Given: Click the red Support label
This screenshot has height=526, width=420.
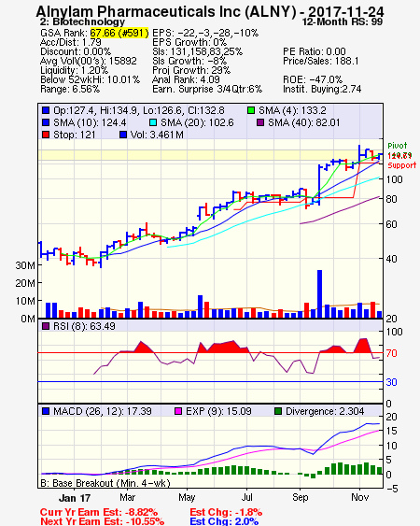Looking at the screenshot, I should coord(402,165).
